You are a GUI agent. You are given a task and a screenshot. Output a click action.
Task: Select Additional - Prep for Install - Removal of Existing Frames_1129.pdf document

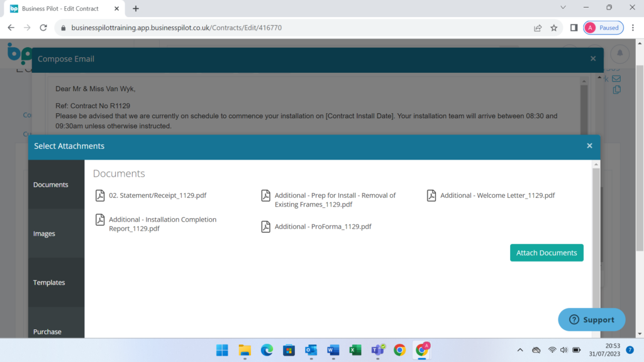click(335, 200)
